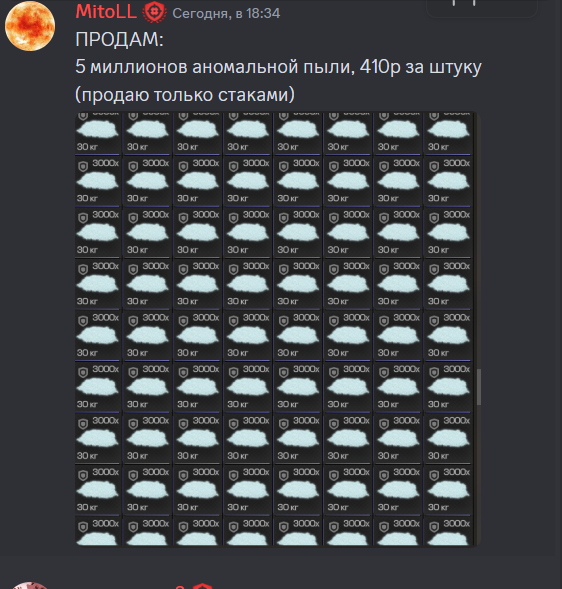Image resolution: width=562 pixels, height=589 pixels.
Task: Click the dust pile in eighth row, last column
Action: pos(449,490)
